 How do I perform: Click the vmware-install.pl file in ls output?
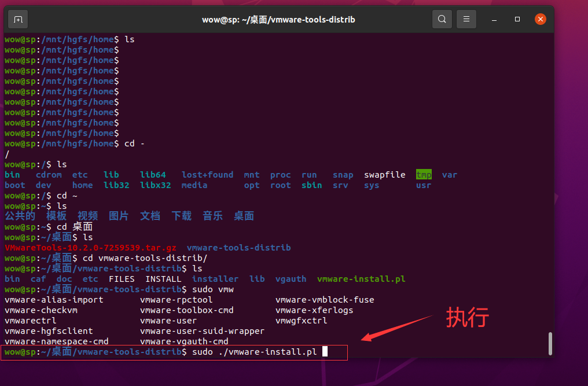361,279
